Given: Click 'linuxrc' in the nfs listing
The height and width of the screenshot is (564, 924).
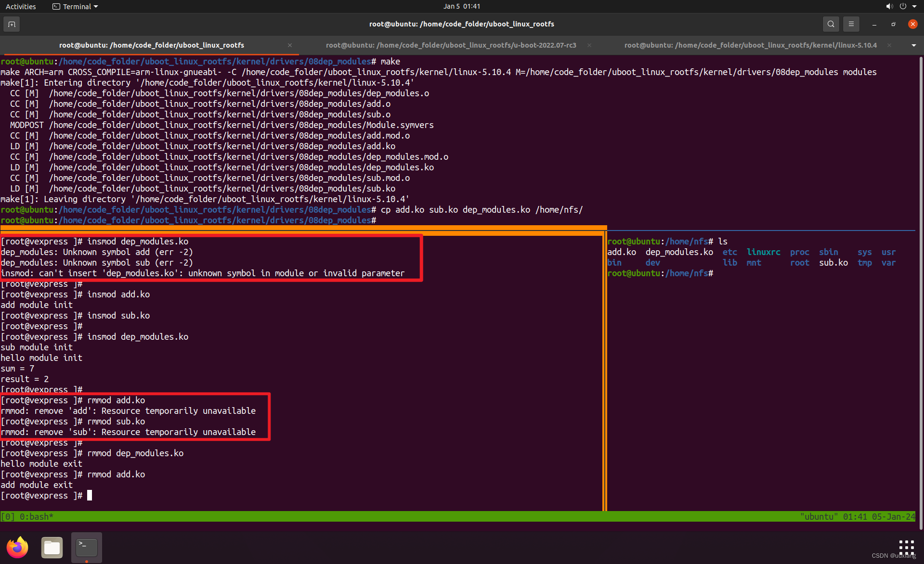Looking at the screenshot, I should [x=764, y=252].
